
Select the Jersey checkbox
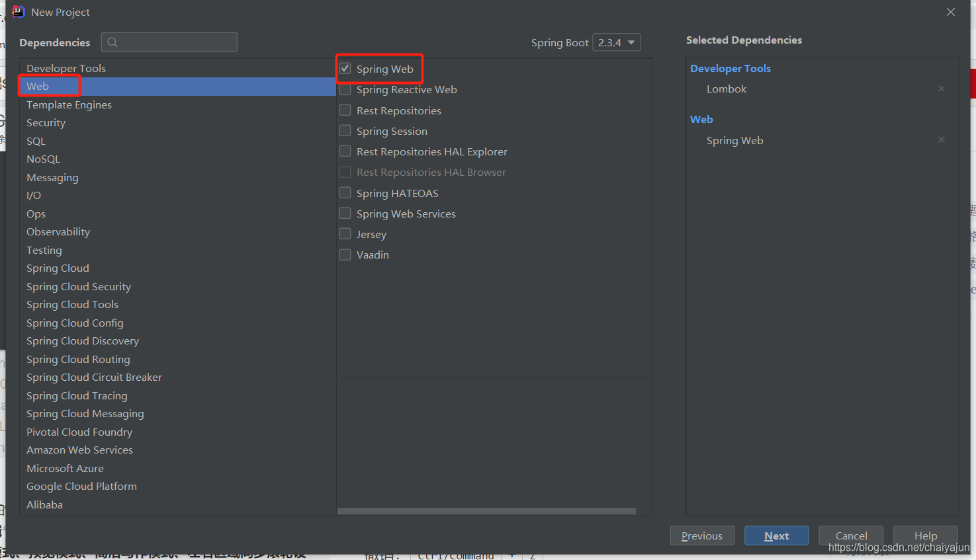[345, 233]
